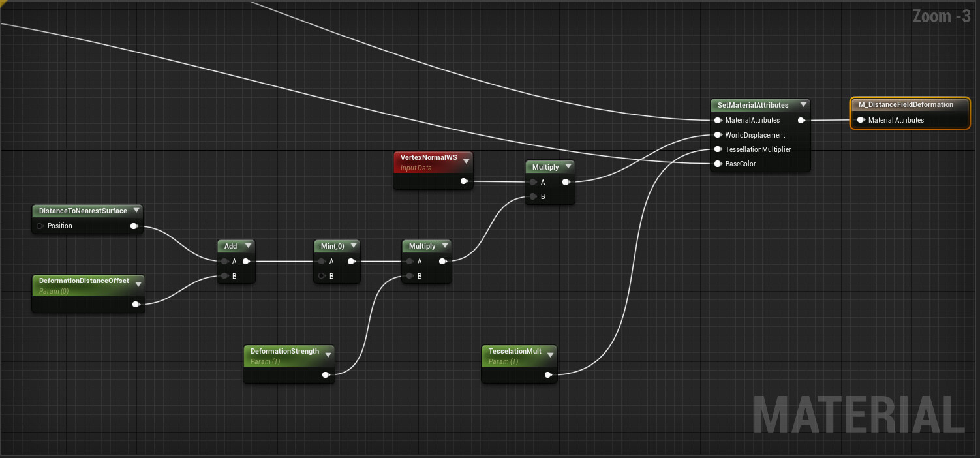Toggle the Min(,0) node collapse arrow
This screenshot has height=458, width=980.
coord(353,246)
